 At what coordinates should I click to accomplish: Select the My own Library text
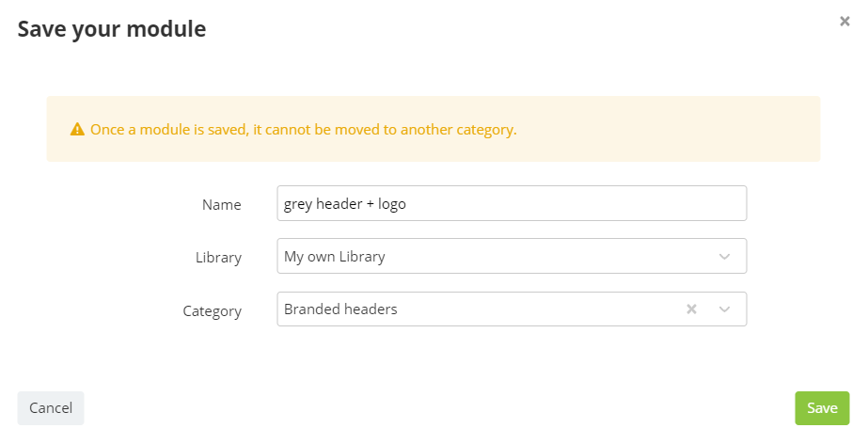click(335, 257)
